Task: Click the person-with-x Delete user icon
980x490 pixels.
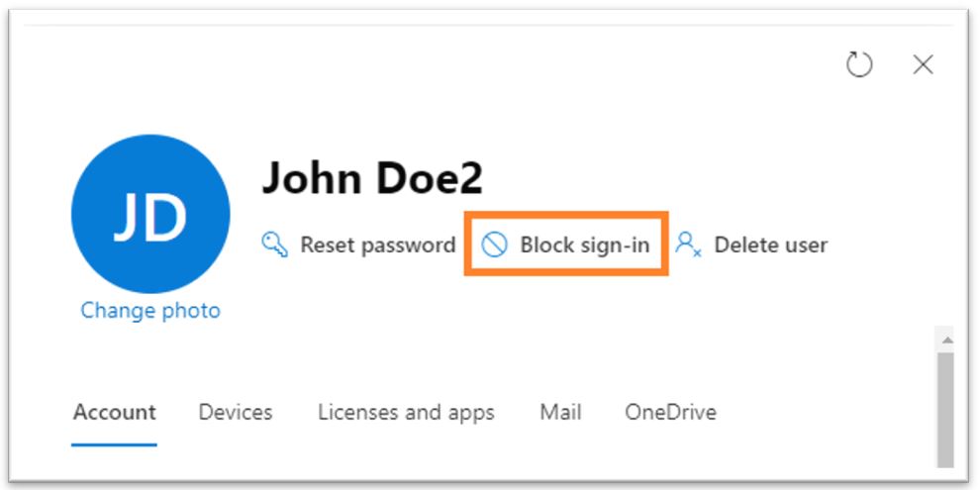Action: pyautogui.click(x=688, y=245)
